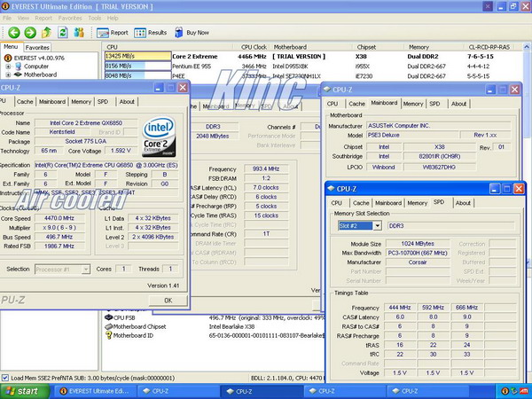Expand the Motherboard tree node

coord(10,74)
